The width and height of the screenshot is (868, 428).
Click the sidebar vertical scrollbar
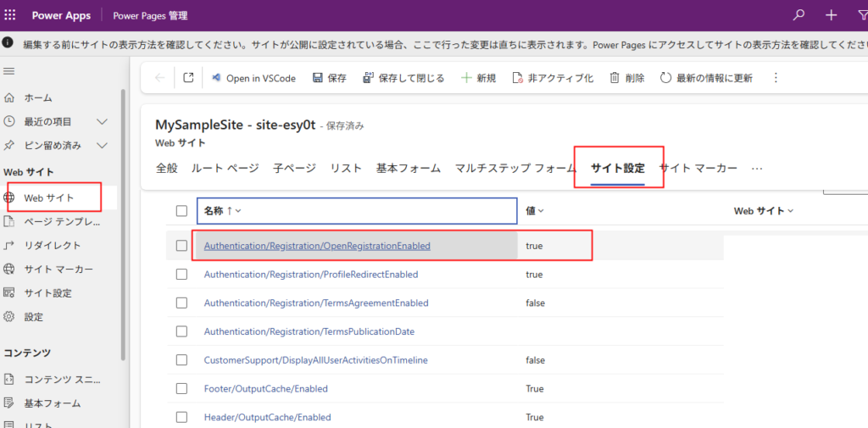coord(123,229)
